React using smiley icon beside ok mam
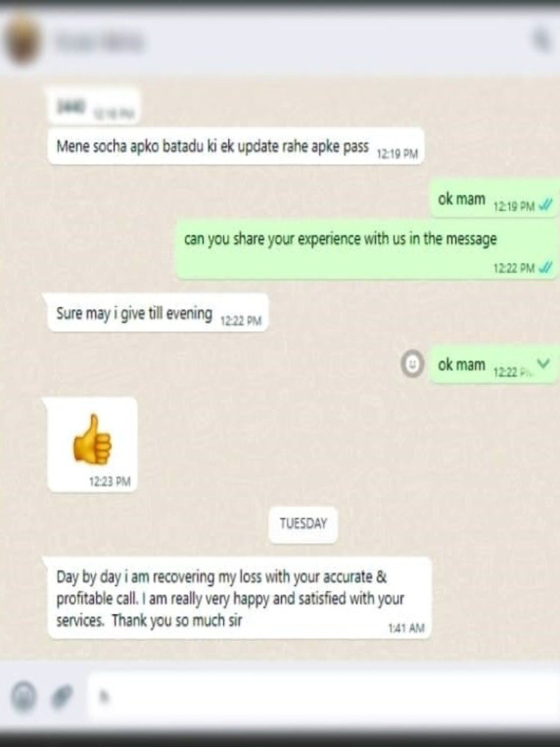The width and height of the screenshot is (560, 747). [x=411, y=364]
